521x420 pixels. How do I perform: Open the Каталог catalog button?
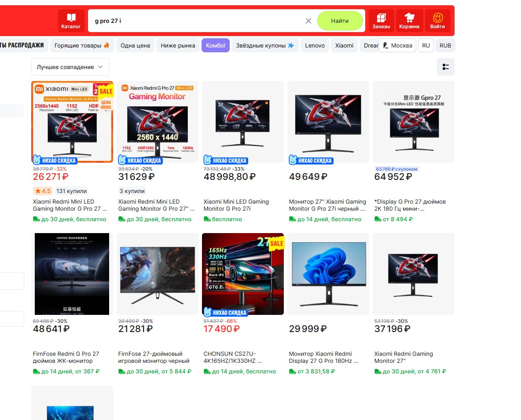(x=71, y=21)
